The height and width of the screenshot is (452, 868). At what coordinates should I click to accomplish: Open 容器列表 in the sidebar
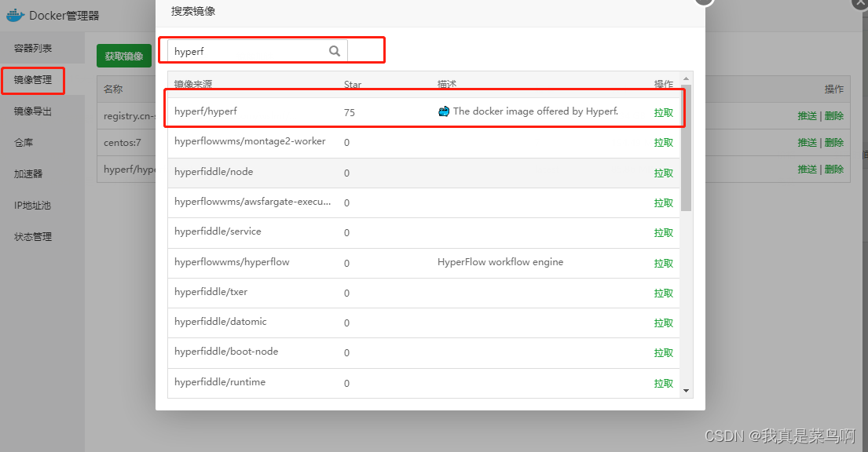tap(33, 48)
